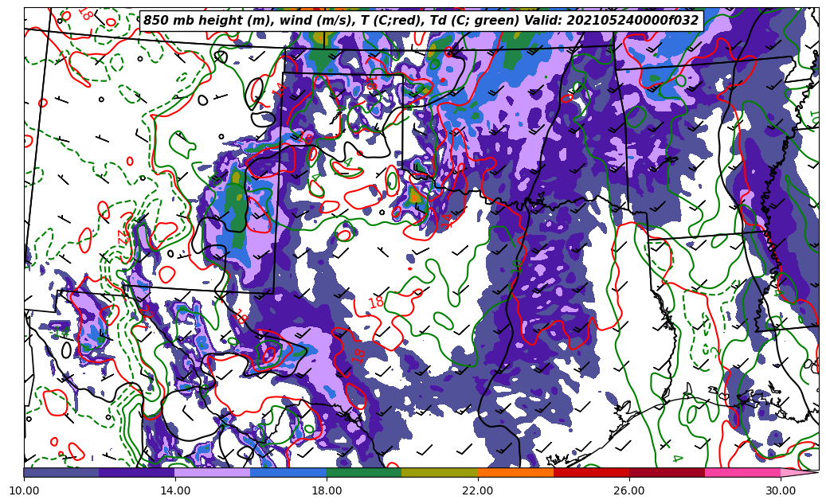Click the 26.00 colorbar tick label
This screenshot has height=504, width=826.
coord(629,491)
